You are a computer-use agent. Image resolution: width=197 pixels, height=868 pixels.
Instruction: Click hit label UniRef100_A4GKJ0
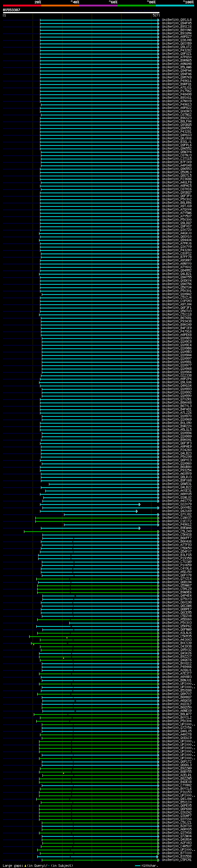tap(177, 233)
